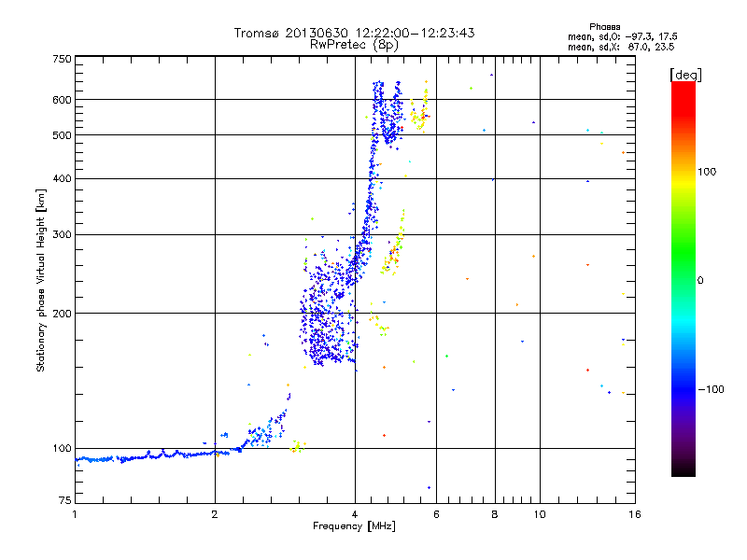Click y-axis tick label '500'

pyautogui.click(x=62, y=135)
